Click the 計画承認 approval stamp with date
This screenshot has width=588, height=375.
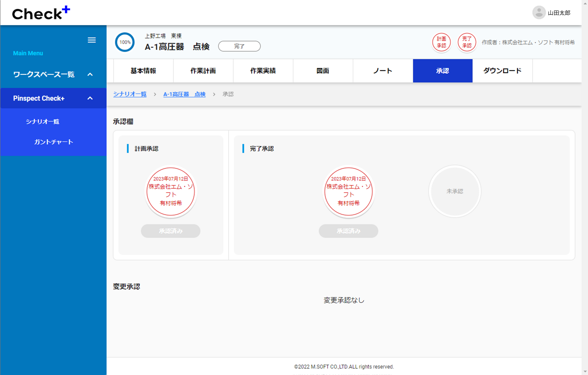[171, 191]
